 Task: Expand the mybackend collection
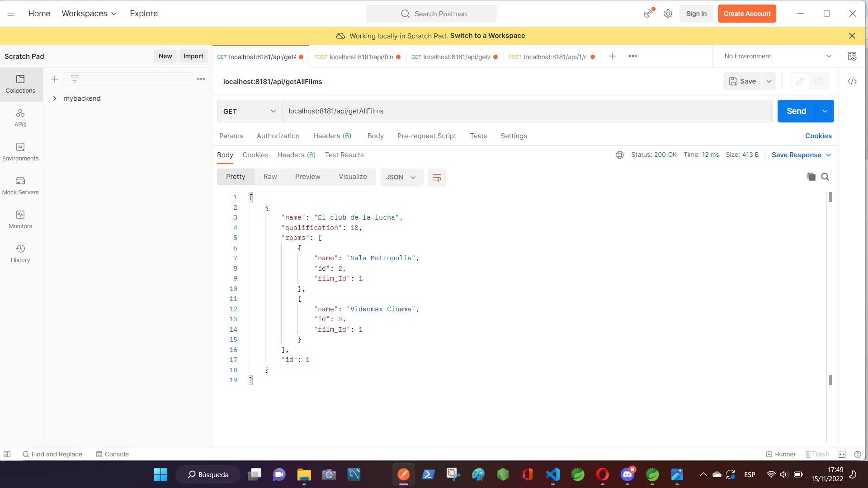coord(55,99)
